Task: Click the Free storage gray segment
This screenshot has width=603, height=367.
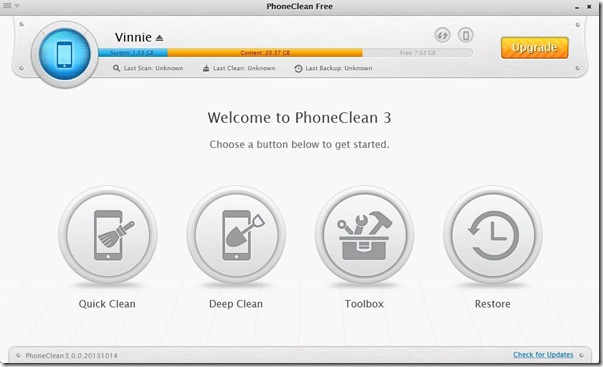Action: [x=418, y=53]
